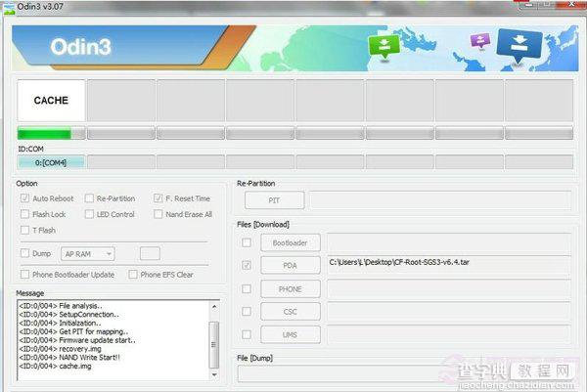
Task: Toggle the F. Reset Time checkbox
Action: click(158, 198)
